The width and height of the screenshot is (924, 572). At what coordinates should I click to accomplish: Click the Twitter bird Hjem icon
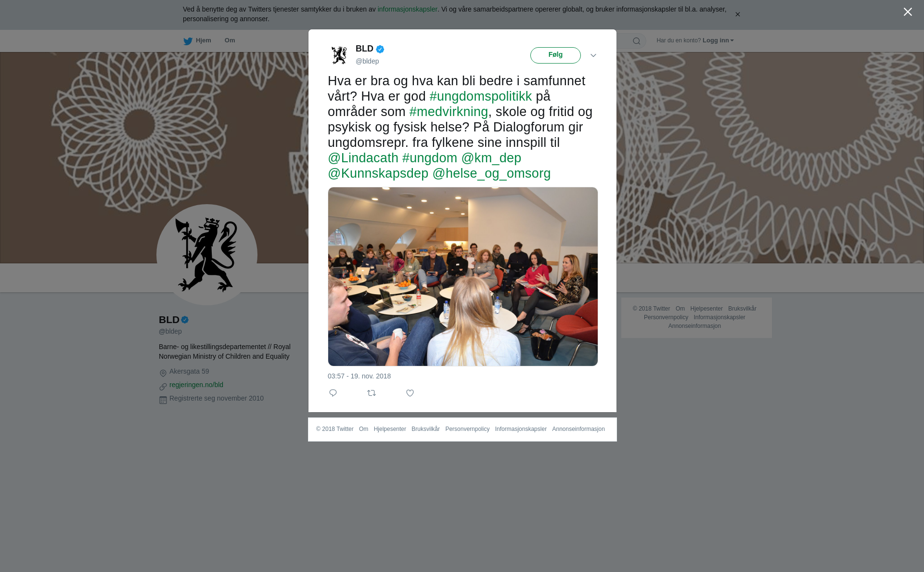pos(188,41)
